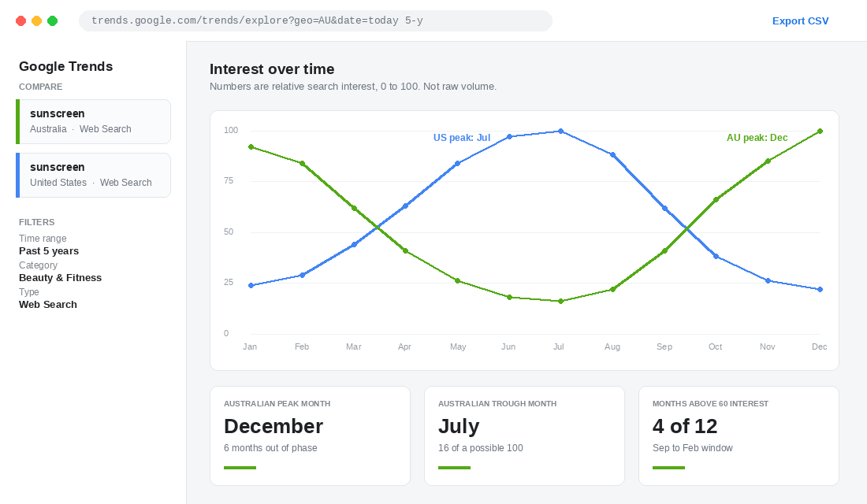Image resolution: width=867 pixels, height=504 pixels.
Task: Click the COMPARE section label
Action: tap(40, 87)
